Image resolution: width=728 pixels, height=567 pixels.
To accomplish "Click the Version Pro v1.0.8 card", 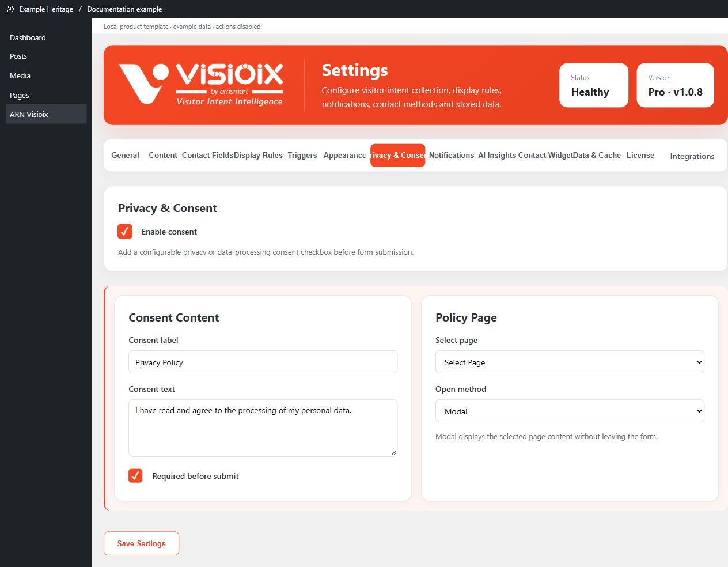I will click(x=675, y=85).
